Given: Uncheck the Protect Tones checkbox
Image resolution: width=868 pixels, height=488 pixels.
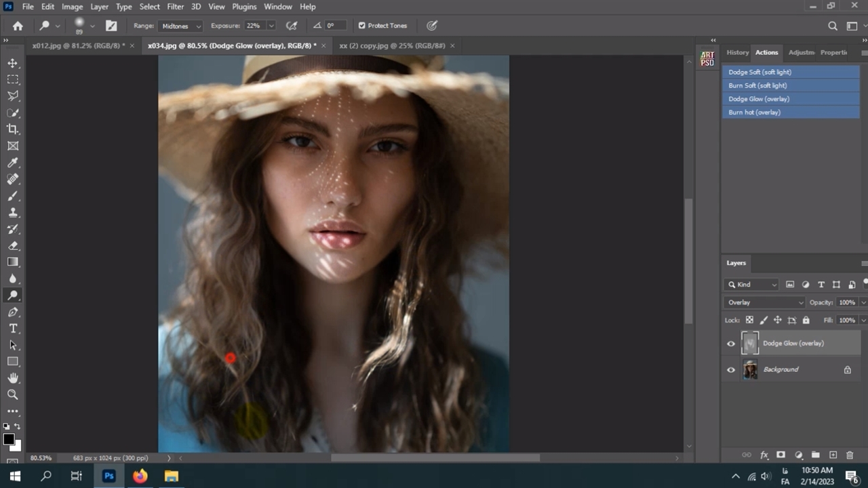Looking at the screenshot, I should (361, 26).
